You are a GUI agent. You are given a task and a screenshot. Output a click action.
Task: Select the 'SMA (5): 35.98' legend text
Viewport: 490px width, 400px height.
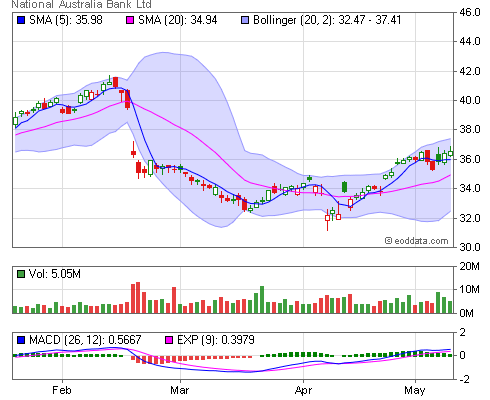[x=66, y=20]
